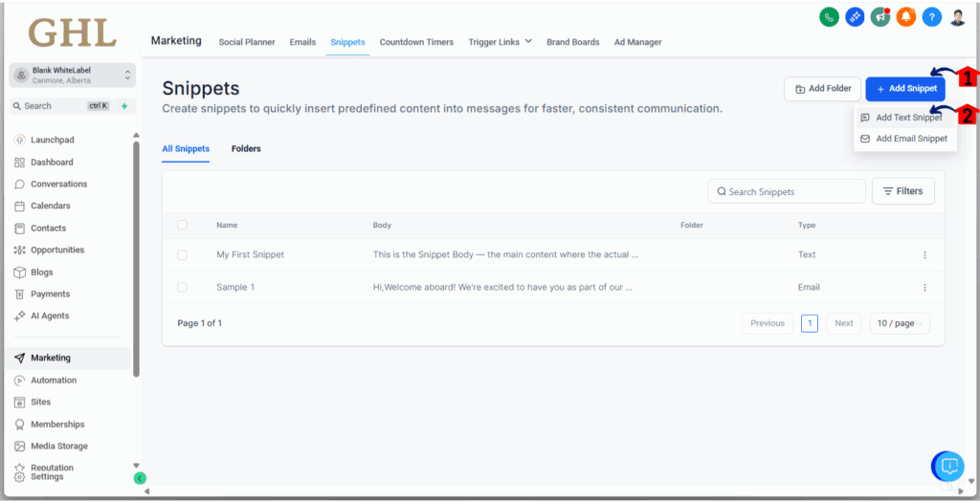Click the green phone dialer icon
This screenshot has width=980, height=503.
click(829, 17)
